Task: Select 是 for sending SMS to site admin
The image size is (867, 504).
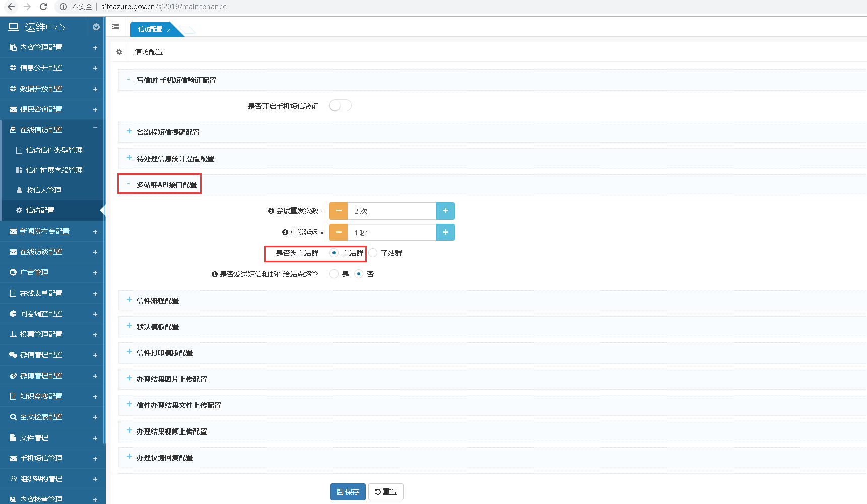Action: (334, 274)
